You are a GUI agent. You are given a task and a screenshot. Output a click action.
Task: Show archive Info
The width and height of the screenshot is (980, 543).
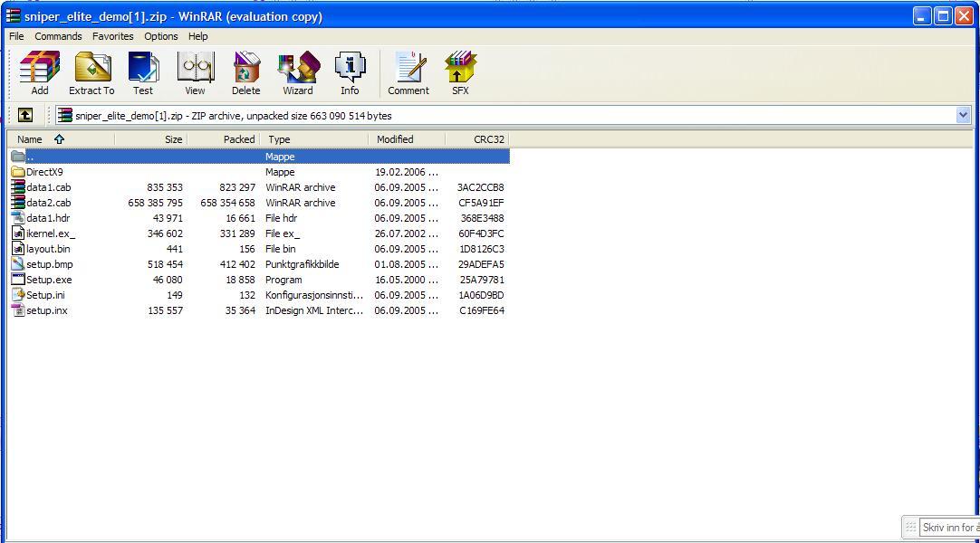350,73
